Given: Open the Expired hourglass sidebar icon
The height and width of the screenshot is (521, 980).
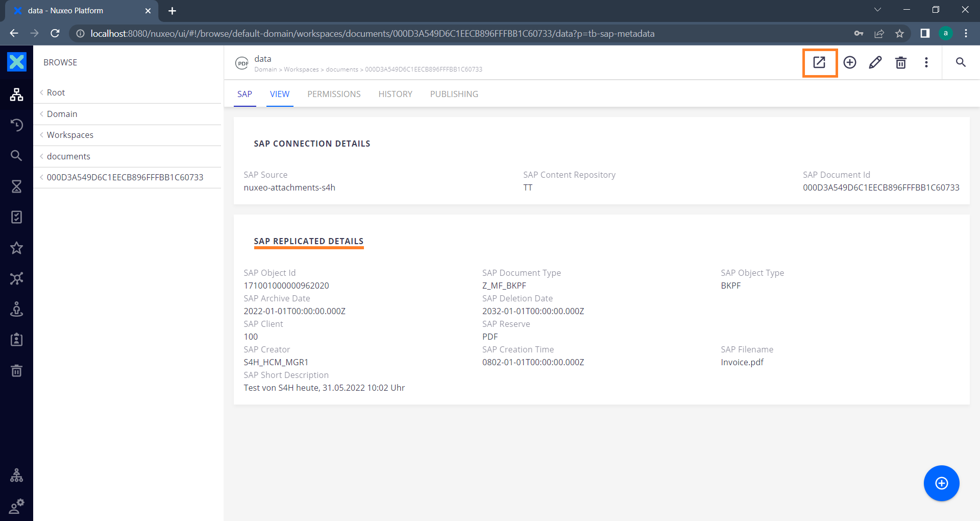Looking at the screenshot, I should coord(16,186).
